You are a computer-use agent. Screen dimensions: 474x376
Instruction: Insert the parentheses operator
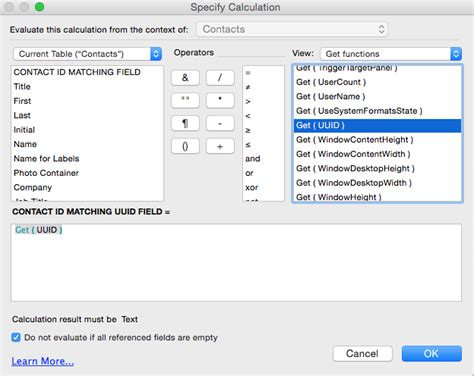click(185, 146)
